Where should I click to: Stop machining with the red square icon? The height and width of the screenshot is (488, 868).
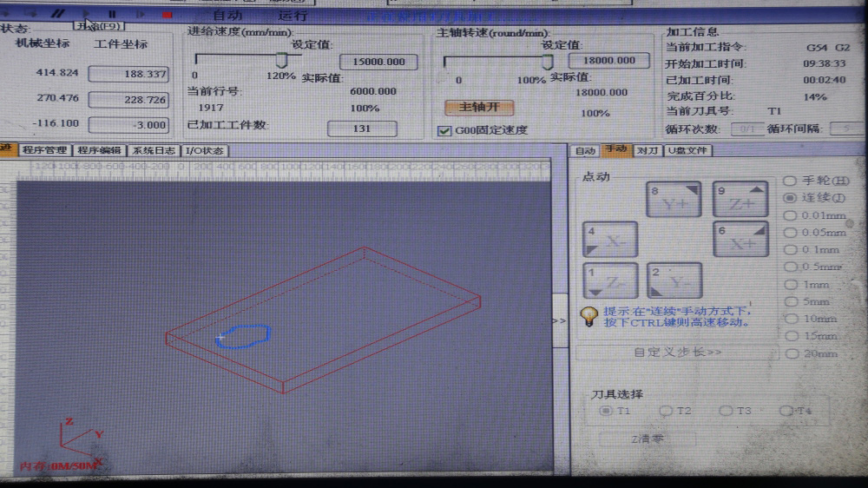[x=168, y=15]
